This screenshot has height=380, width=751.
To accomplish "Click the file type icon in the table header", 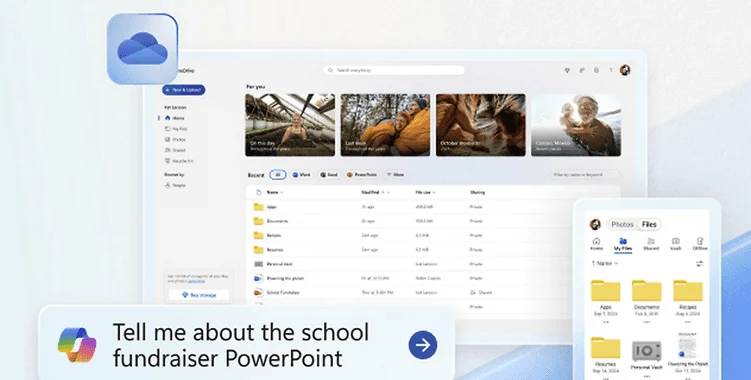I will coord(259,192).
